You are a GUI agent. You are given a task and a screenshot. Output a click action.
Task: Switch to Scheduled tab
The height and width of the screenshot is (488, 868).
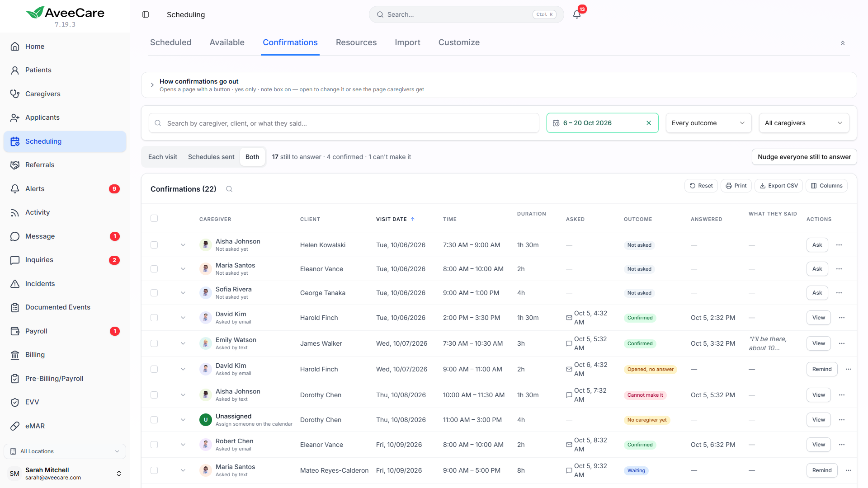tap(170, 42)
